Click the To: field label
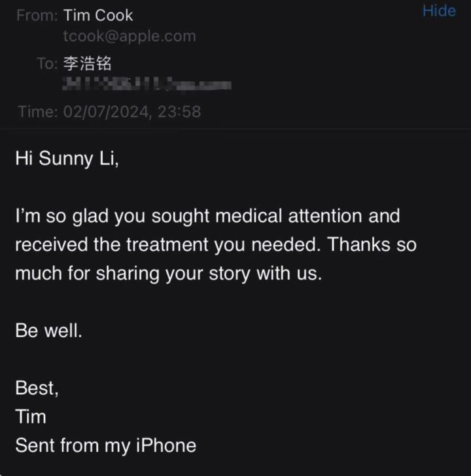This screenshot has width=471, height=476. [47, 64]
